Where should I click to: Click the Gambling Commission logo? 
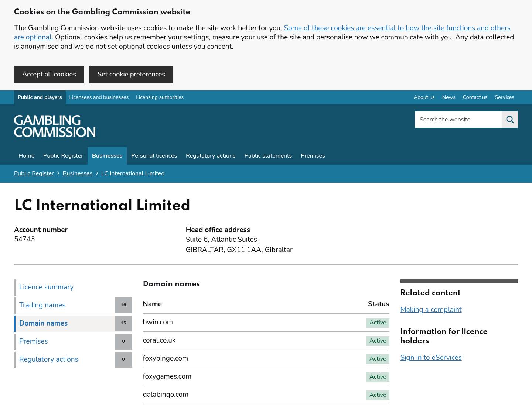tap(55, 126)
